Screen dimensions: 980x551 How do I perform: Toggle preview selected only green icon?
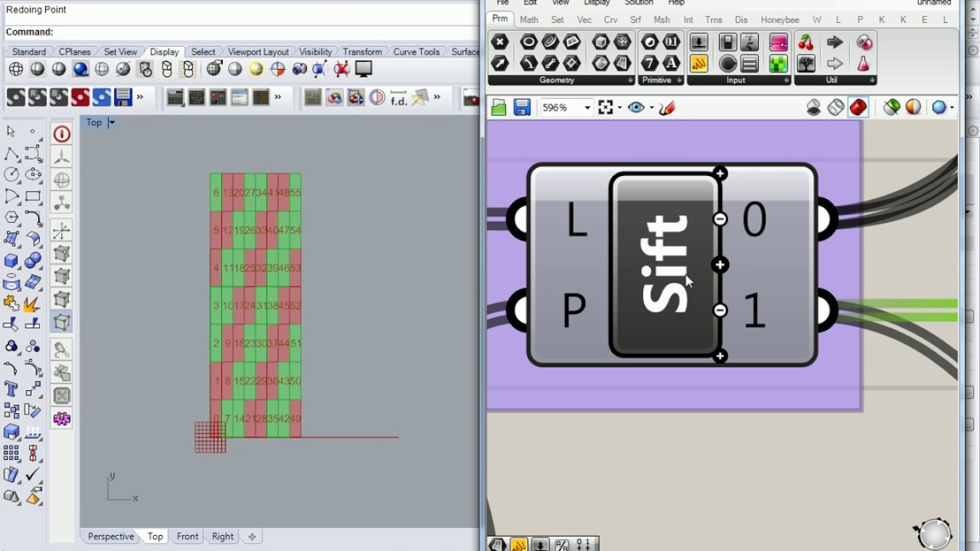[x=891, y=108]
